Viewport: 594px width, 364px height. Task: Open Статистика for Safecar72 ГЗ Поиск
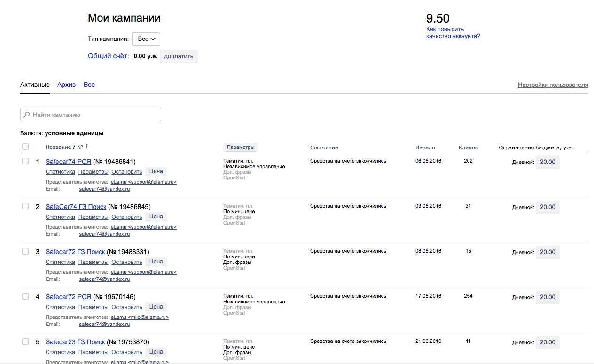pos(60,262)
